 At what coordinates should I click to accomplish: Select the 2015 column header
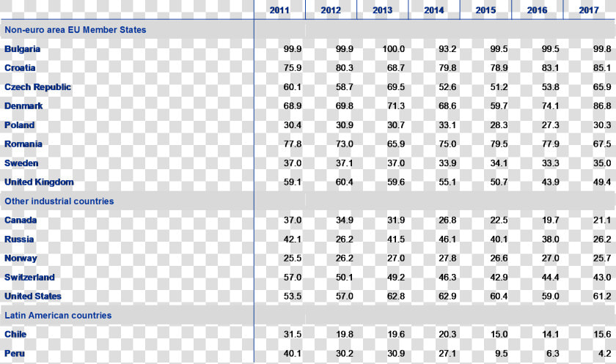tap(485, 10)
